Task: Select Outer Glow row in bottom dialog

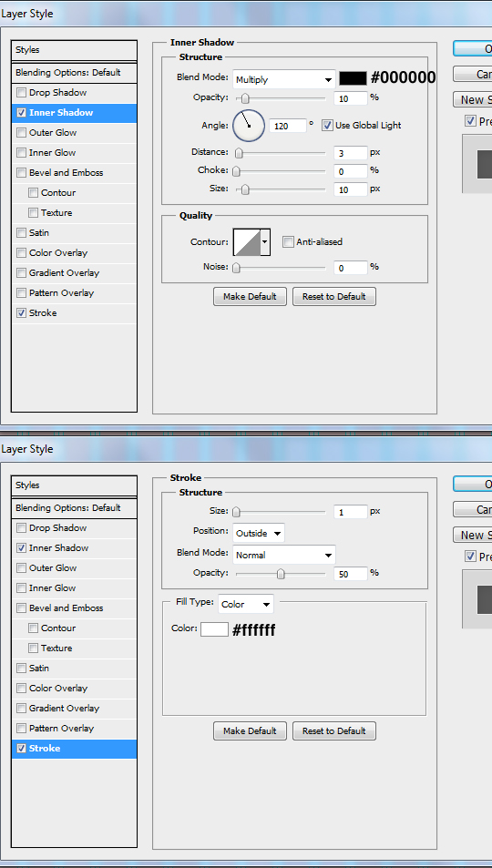Action: [74, 568]
